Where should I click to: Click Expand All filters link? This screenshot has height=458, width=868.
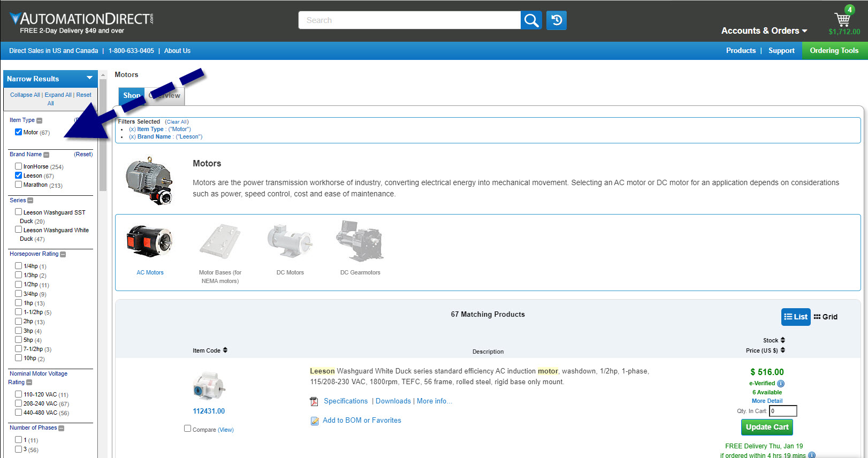58,95
